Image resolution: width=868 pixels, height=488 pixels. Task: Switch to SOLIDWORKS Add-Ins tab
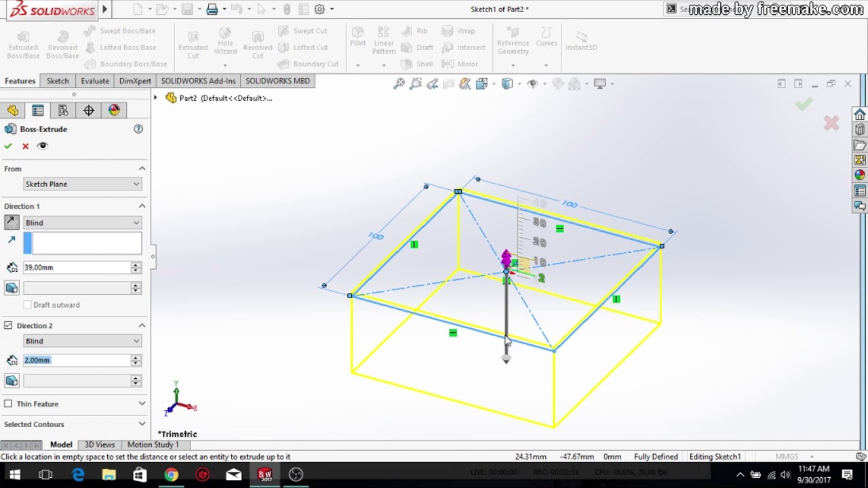click(x=198, y=81)
